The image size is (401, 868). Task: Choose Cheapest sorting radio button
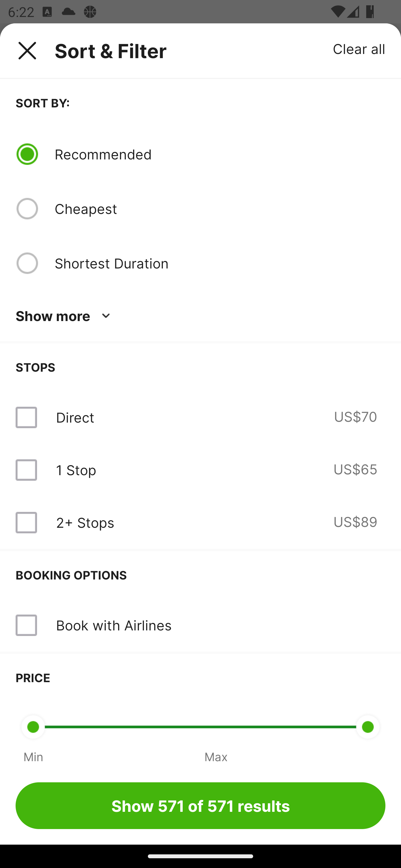click(27, 209)
